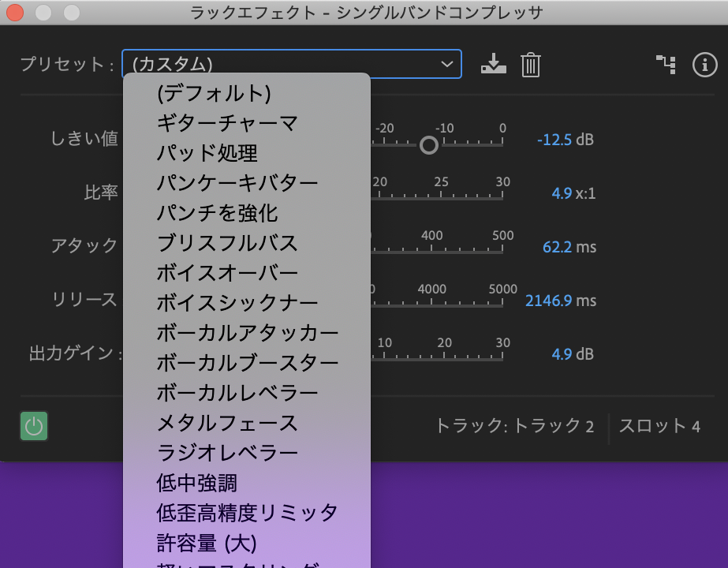Choose the ラジオレベラー preset
Image resolution: width=728 pixels, height=568 pixels.
227,453
